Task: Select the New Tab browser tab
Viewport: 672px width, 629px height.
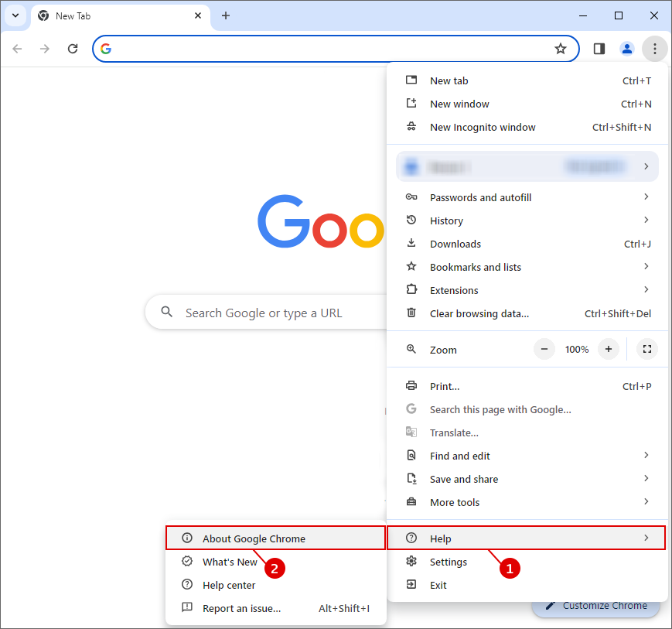Action: point(120,16)
